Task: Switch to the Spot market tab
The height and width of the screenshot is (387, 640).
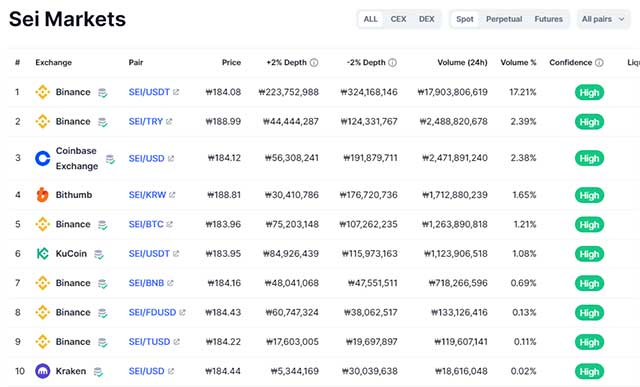Action: pyautogui.click(x=464, y=19)
